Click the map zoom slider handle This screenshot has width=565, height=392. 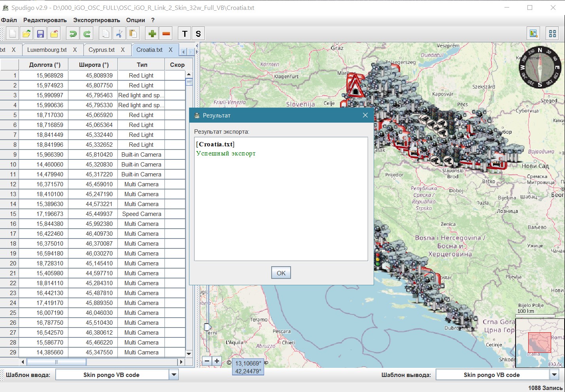pyautogui.click(x=208, y=327)
